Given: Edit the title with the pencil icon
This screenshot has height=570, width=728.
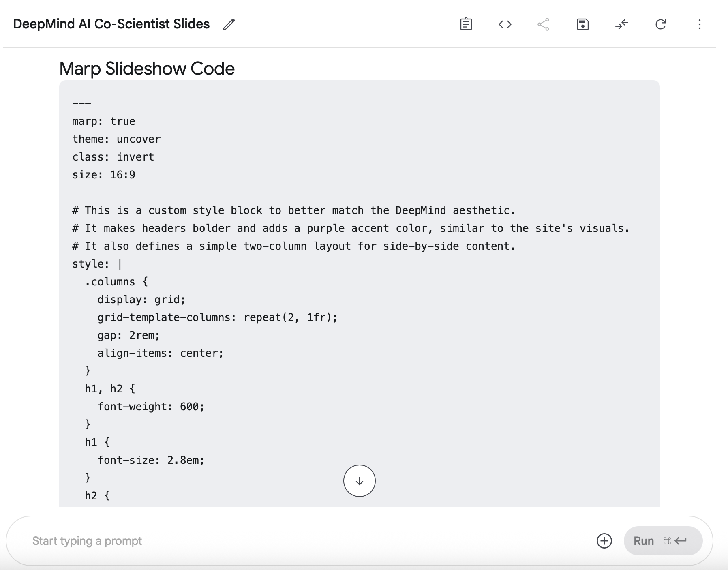Looking at the screenshot, I should 229,24.
